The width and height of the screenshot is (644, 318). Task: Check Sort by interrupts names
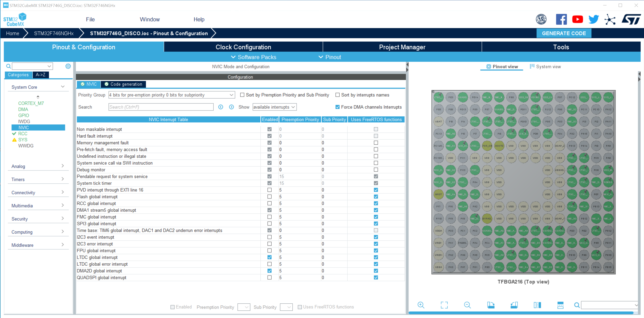(x=338, y=95)
